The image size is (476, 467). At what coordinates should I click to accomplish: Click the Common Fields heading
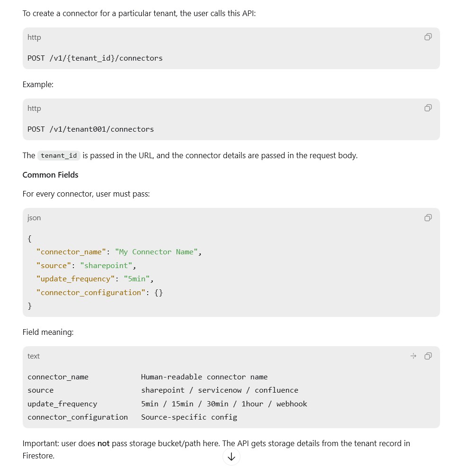click(x=51, y=175)
